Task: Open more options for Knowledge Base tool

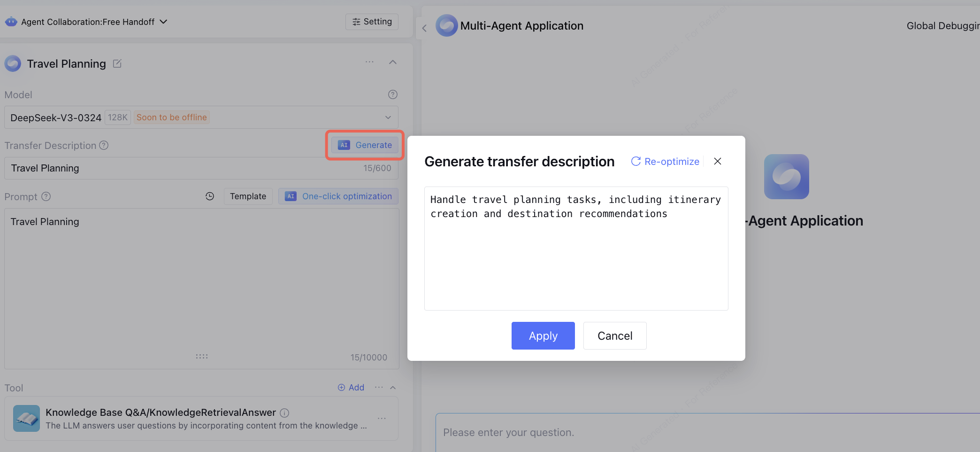Action: [x=382, y=418]
